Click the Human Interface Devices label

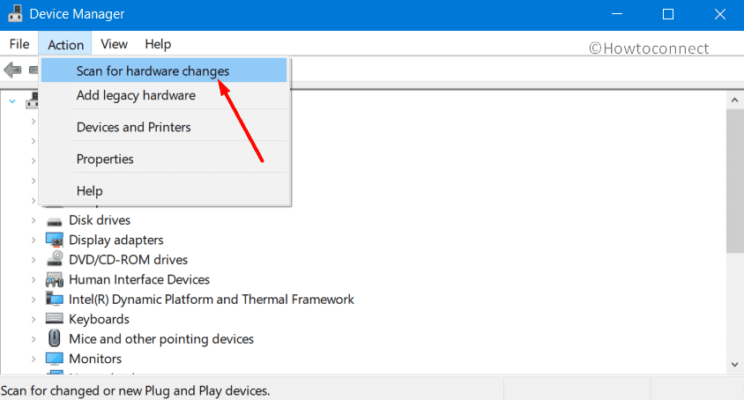coord(139,279)
